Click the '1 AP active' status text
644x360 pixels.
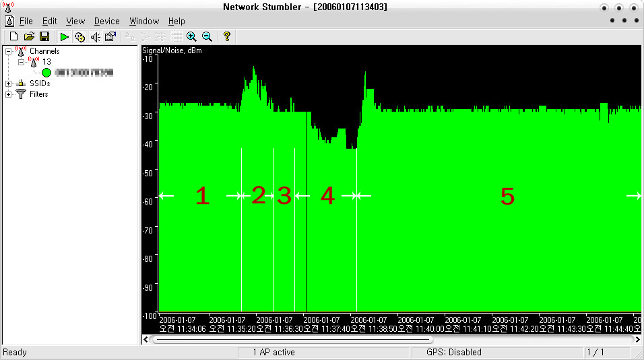tap(273, 352)
